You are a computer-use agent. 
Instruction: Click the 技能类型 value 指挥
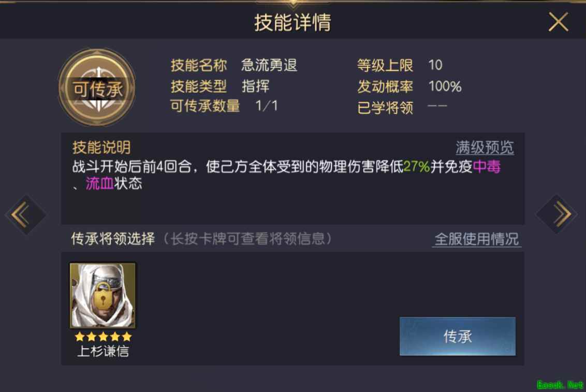[x=255, y=86]
